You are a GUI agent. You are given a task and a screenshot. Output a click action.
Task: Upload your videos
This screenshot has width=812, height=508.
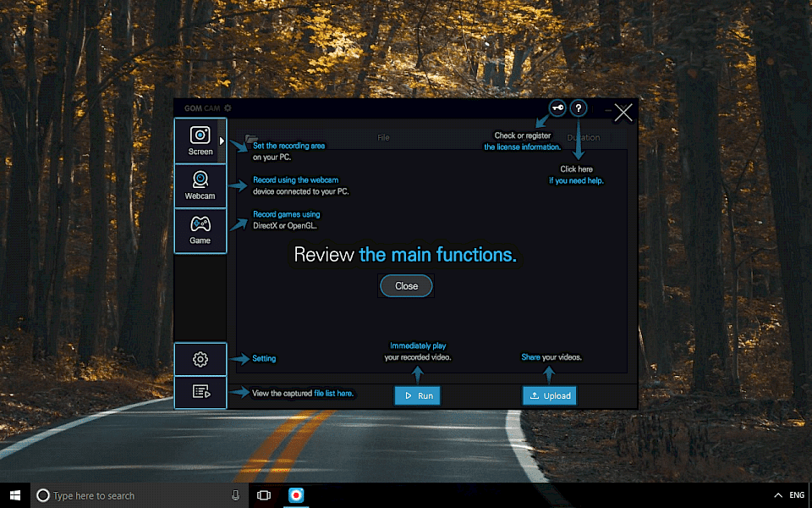[x=550, y=395]
